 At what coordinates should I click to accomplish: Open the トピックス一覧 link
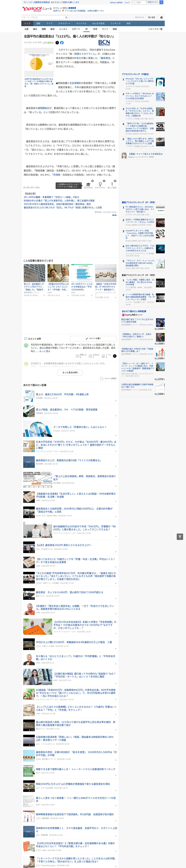155,29
